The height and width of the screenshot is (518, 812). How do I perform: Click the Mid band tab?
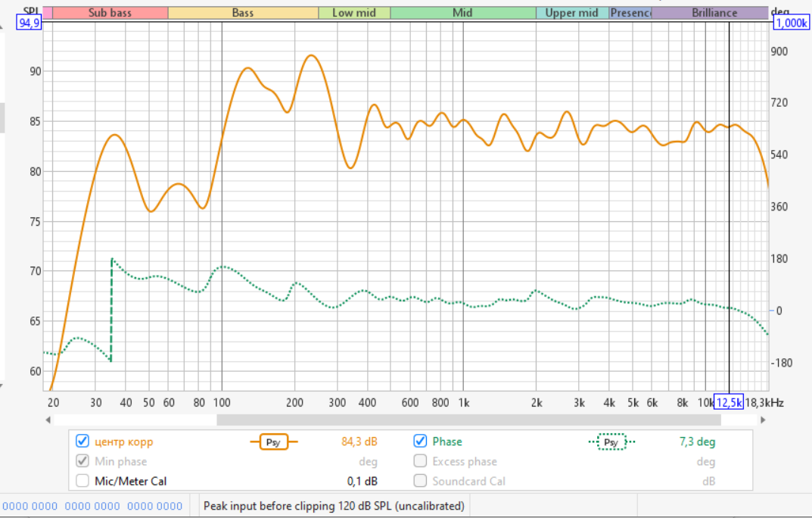point(462,13)
